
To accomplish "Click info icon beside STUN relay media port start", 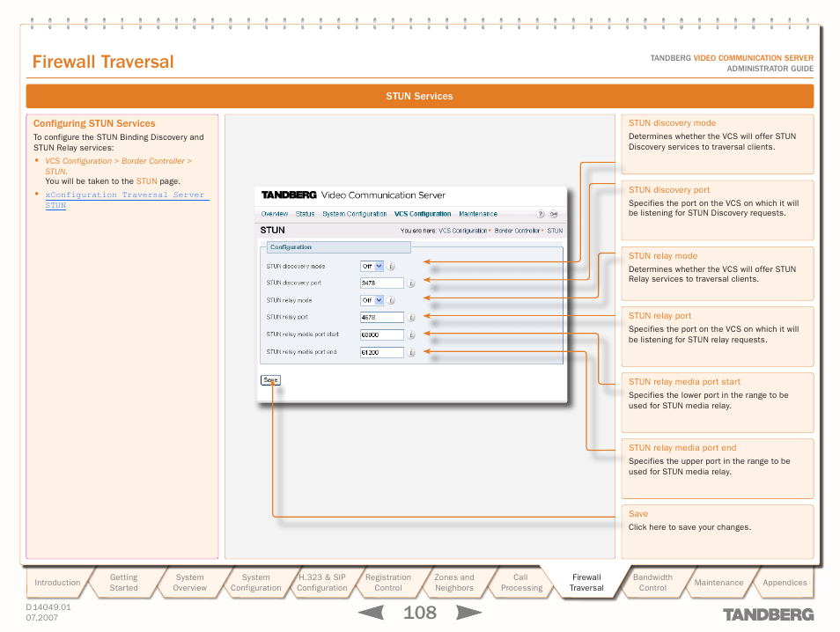I will (411, 334).
